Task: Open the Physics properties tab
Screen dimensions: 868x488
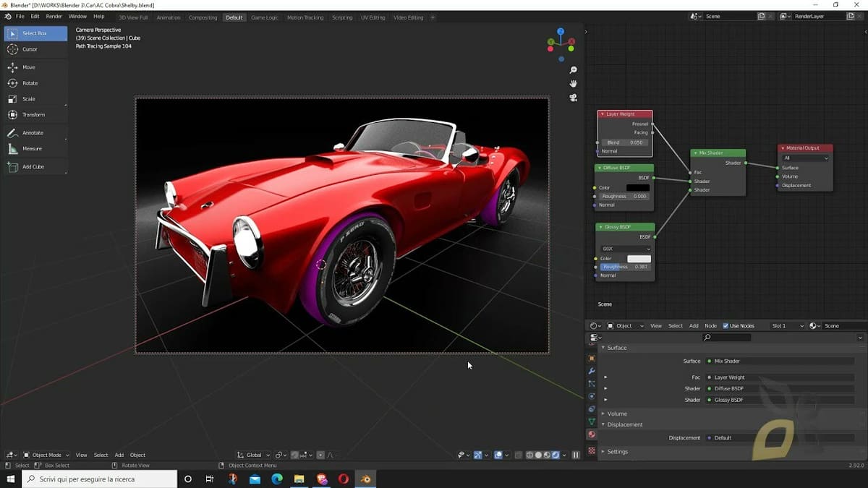Action: point(592,396)
